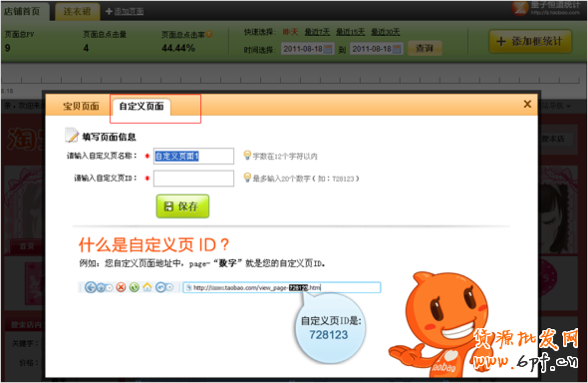Click the 查询 query button

[x=425, y=49]
